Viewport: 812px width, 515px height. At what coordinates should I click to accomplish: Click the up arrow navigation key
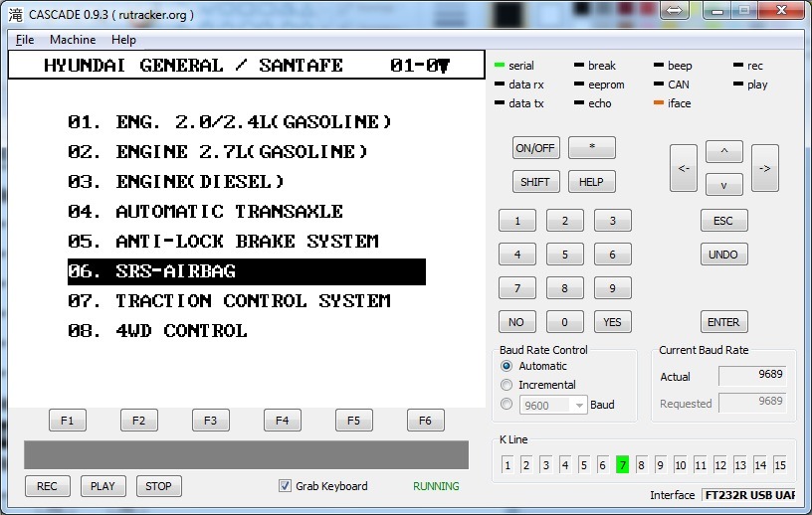[724, 152]
